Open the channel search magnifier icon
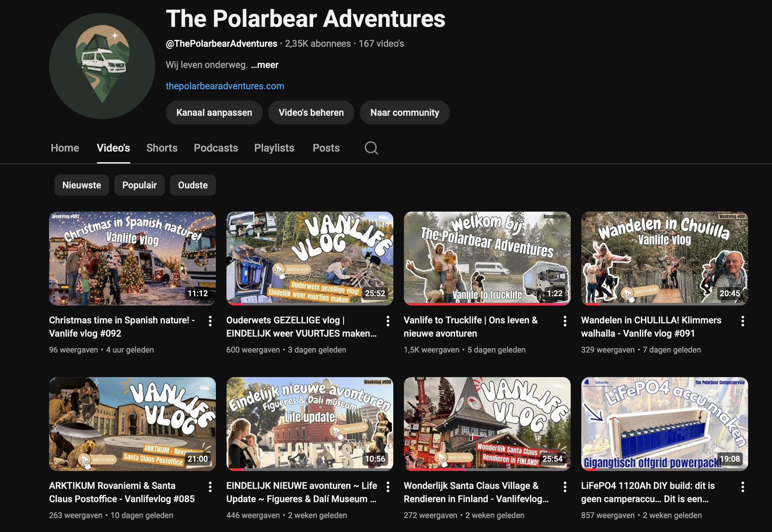772x532 pixels. pyautogui.click(x=371, y=148)
